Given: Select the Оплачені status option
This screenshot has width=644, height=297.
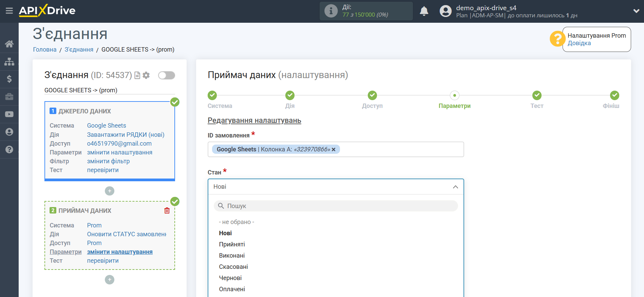Looking at the screenshot, I should tap(232, 289).
